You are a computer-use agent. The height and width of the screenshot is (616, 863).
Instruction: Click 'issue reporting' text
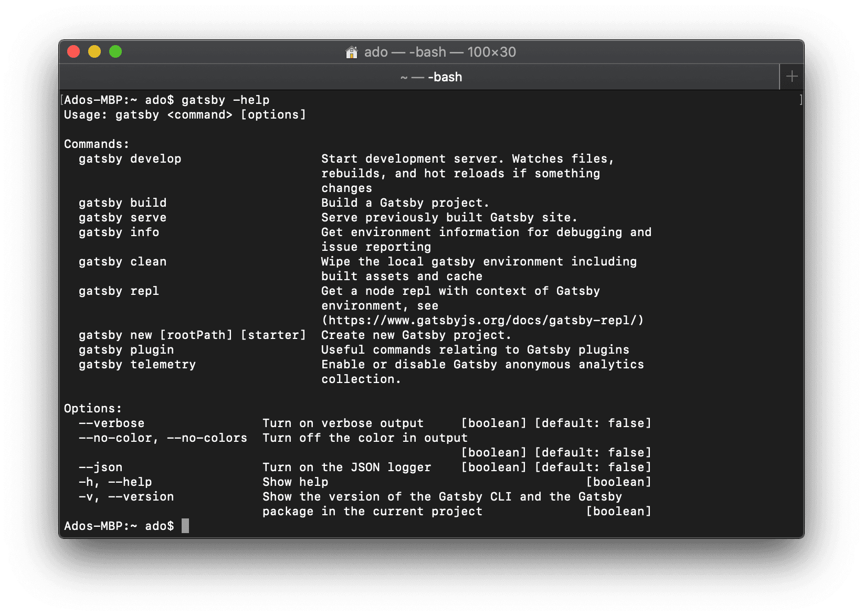(376, 247)
